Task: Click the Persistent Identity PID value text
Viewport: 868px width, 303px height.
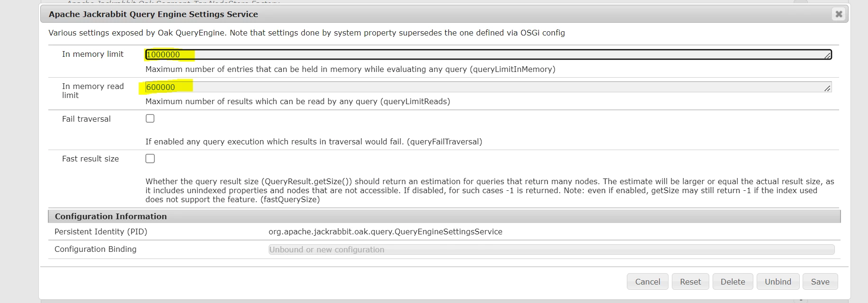Action: pyautogui.click(x=385, y=232)
